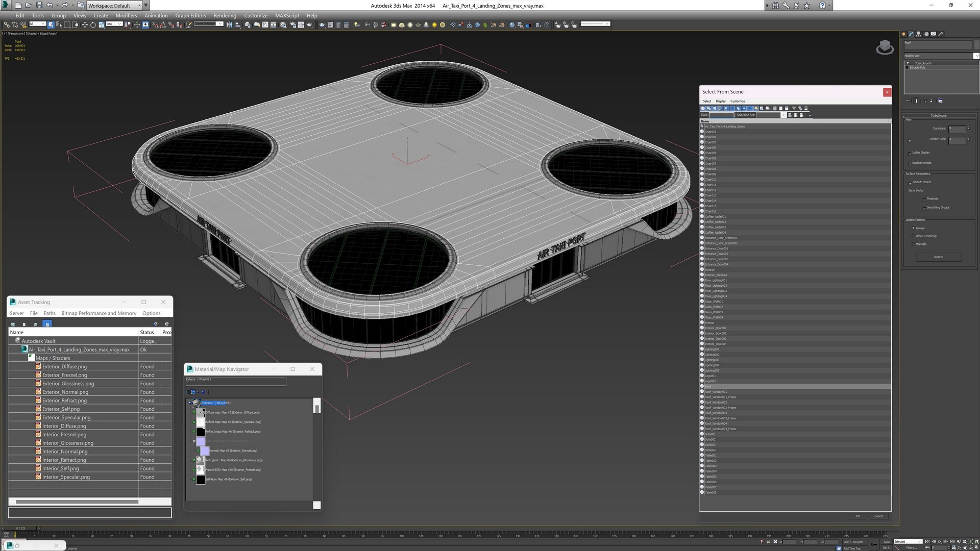Open the Utilities hammer panel tab
Screen dimensions: 980x551
click(941, 34)
